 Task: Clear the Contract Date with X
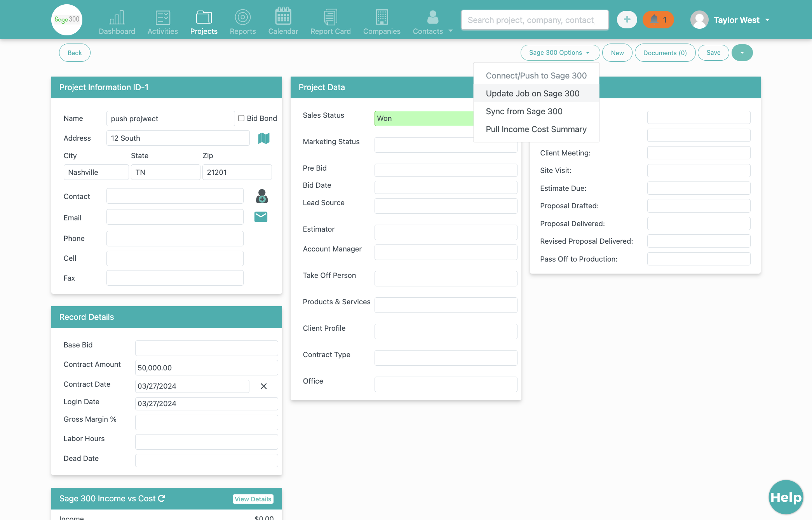[x=263, y=386]
